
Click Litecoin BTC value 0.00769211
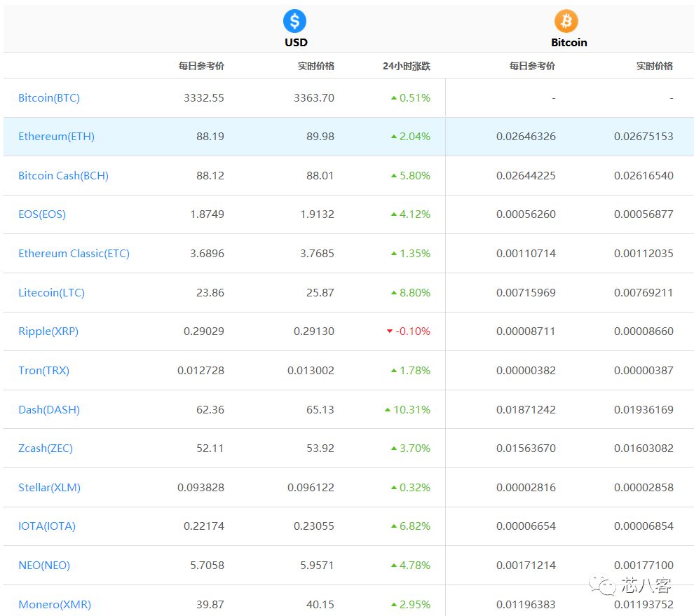tap(644, 292)
